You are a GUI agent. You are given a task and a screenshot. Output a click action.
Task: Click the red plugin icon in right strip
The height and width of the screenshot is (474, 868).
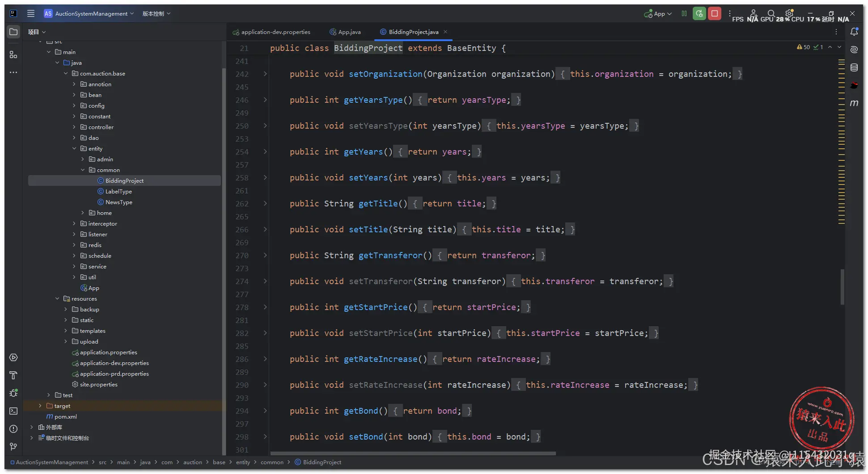pos(854,85)
